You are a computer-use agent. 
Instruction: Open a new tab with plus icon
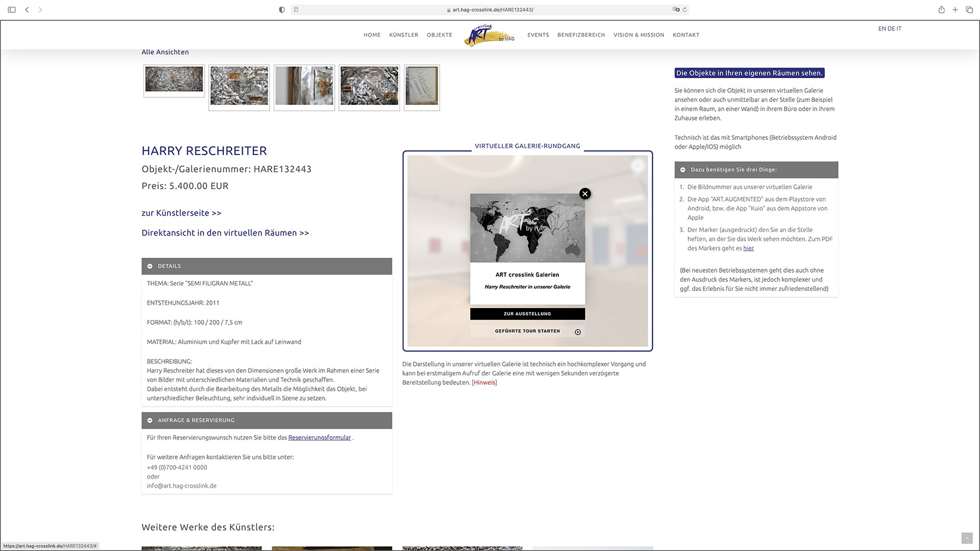(955, 10)
